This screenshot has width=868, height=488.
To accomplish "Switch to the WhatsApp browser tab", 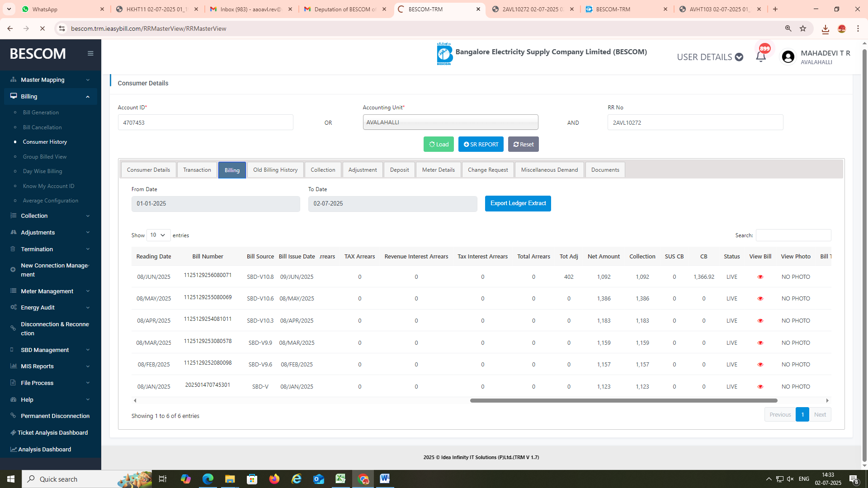I will coord(62,9).
